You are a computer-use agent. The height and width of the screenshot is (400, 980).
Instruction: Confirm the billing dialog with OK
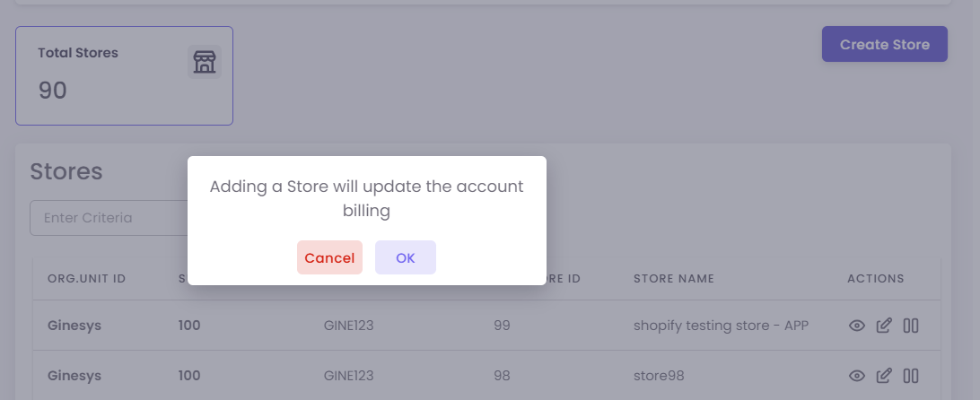point(406,257)
